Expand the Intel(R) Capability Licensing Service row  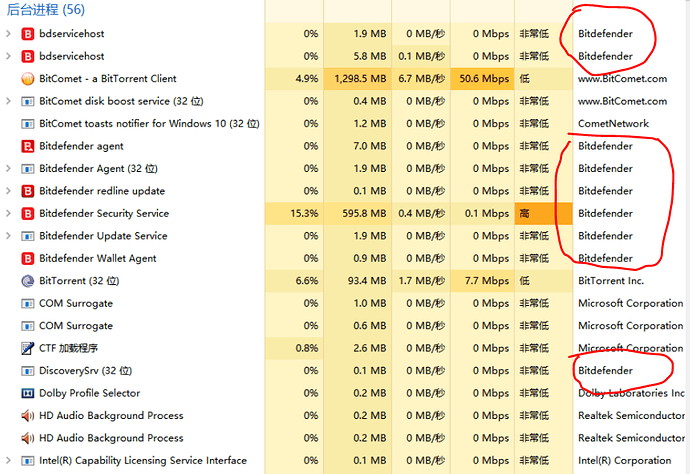pos(8,460)
